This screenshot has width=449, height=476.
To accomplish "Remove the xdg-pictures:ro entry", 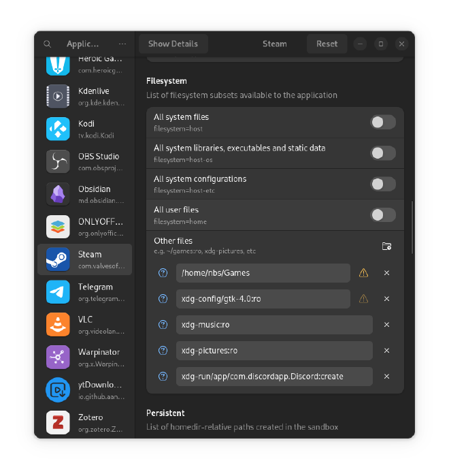I will click(x=386, y=351).
